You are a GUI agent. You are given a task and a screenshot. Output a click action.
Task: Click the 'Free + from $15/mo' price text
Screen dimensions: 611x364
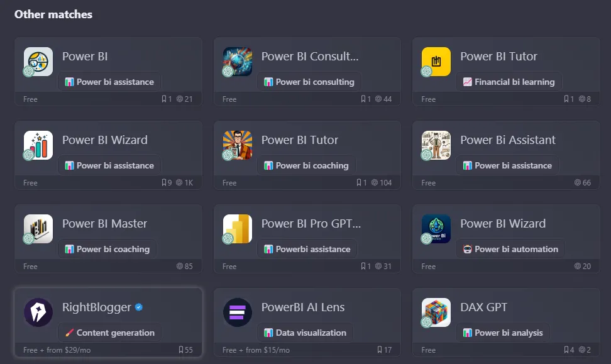pyautogui.click(x=256, y=350)
